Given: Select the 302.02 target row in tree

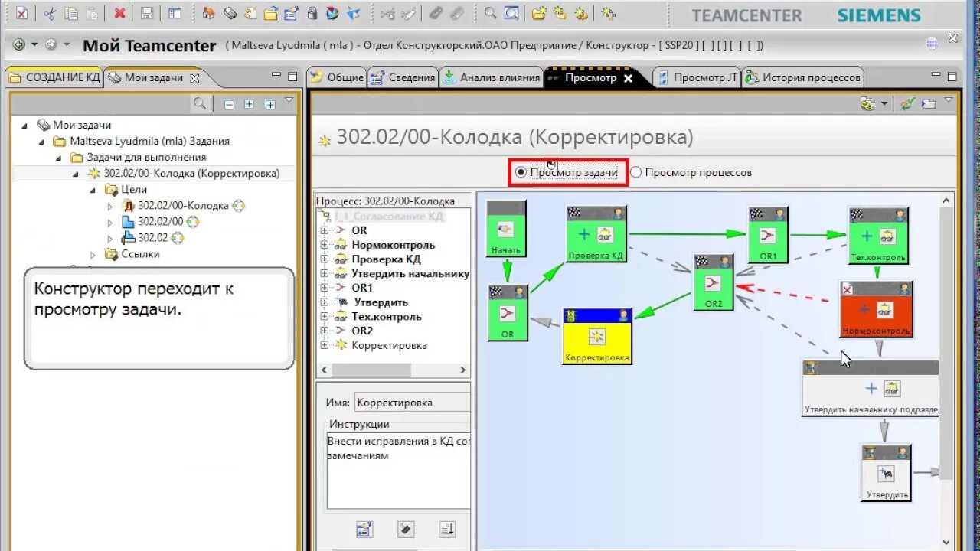Looking at the screenshot, I should 152,237.
